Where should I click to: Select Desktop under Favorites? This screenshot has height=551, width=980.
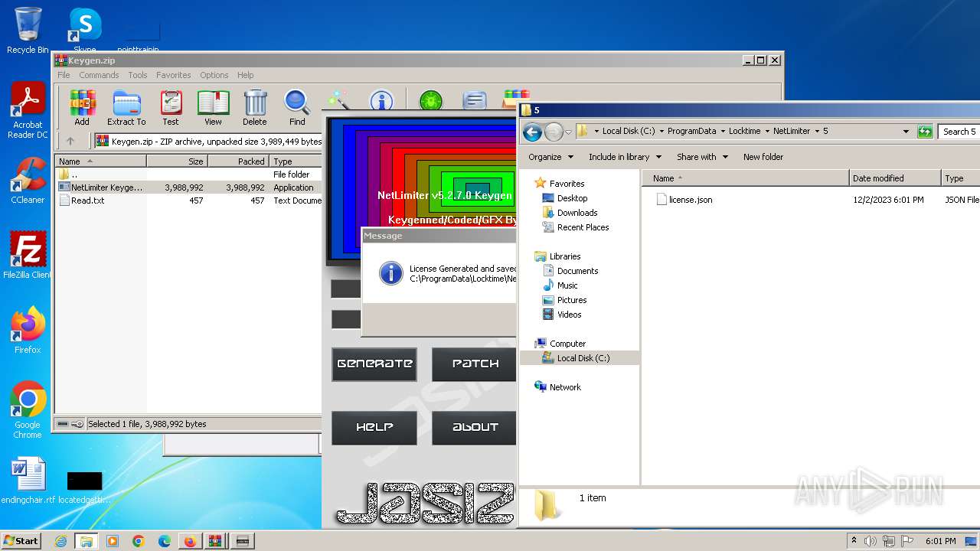tap(572, 198)
